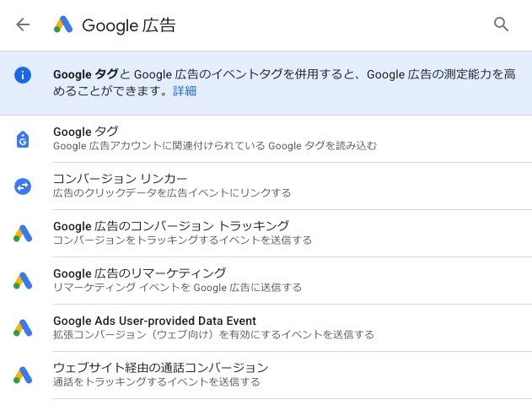Click the 通話コンバージョン Ads icon

pos(23,375)
